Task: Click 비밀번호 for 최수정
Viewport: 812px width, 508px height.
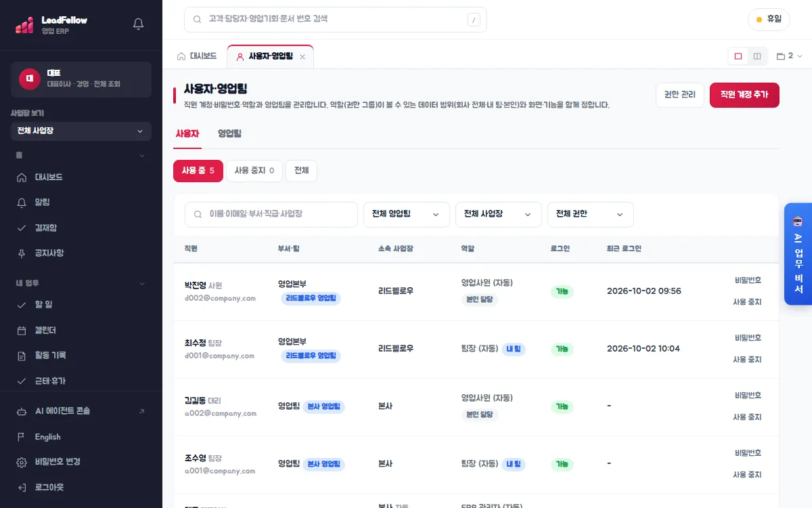Action: [748, 338]
